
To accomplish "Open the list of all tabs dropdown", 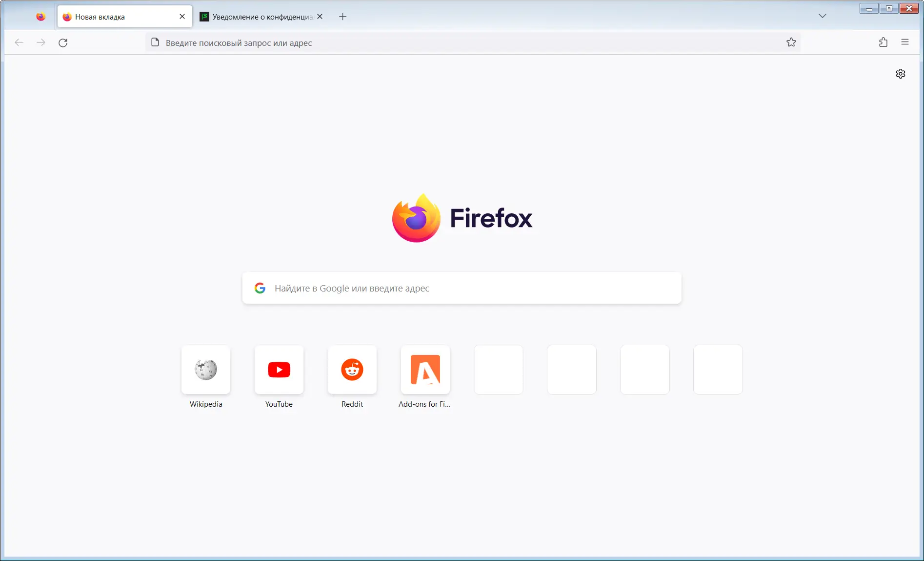I will pos(823,16).
